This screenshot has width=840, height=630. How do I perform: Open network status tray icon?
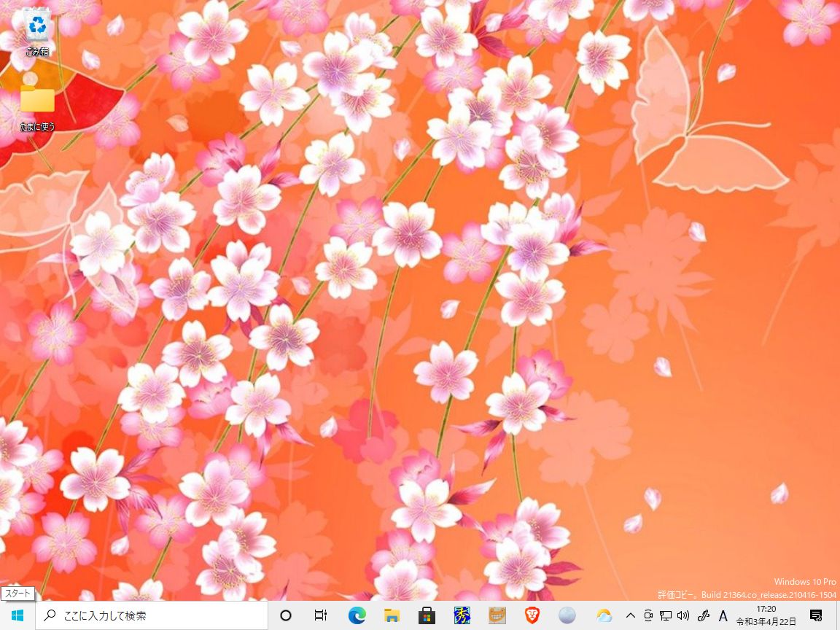(666, 616)
